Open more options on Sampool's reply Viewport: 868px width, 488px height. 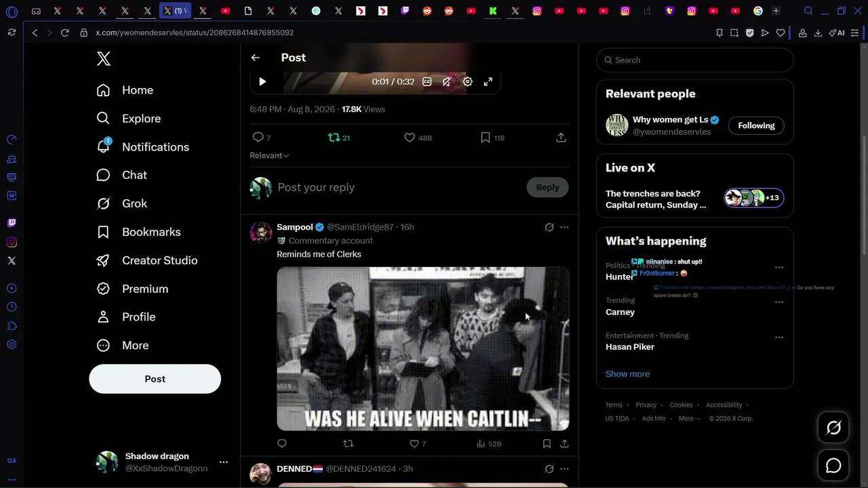(564, 227)
